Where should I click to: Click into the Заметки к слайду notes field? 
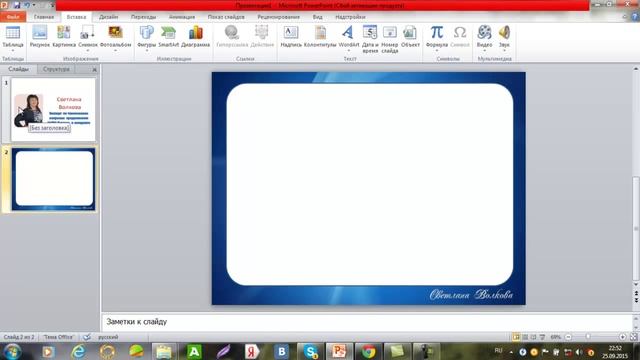367,322
